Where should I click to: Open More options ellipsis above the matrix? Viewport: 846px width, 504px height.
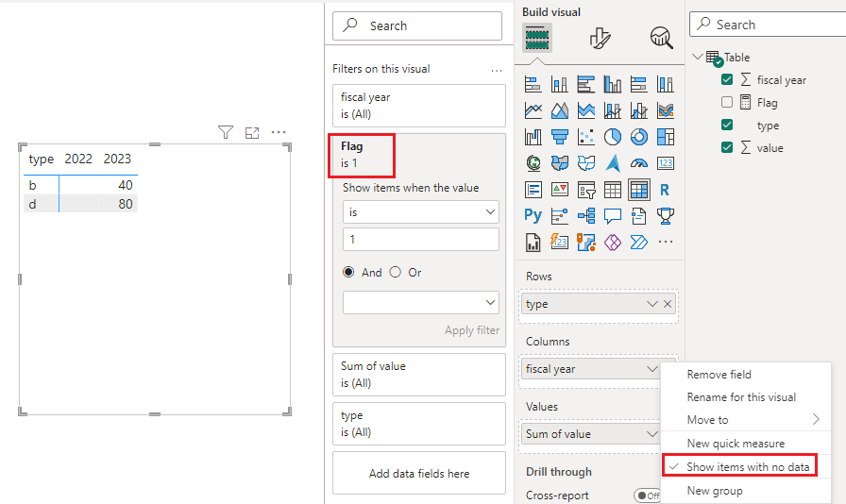coord(279,132)
